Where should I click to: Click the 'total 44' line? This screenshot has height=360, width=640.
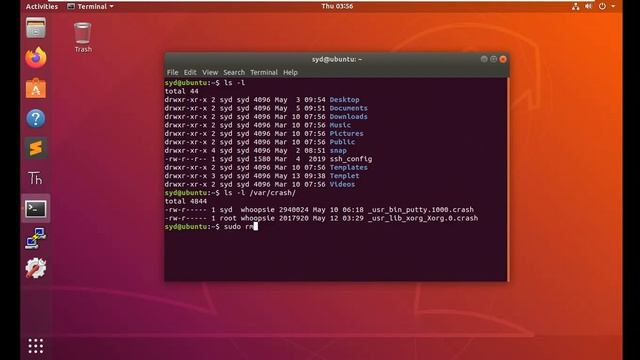pos(182,91)
